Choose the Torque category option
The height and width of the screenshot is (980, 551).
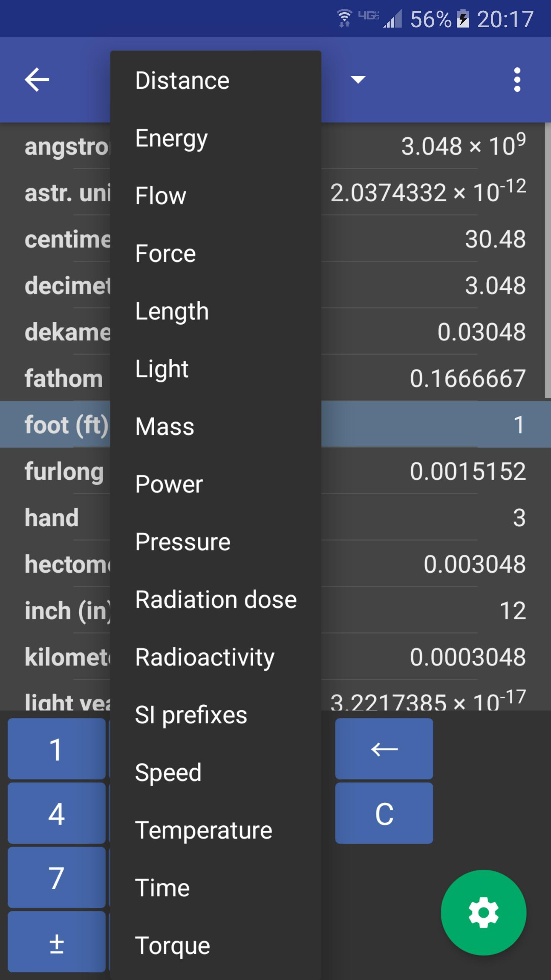173,946
